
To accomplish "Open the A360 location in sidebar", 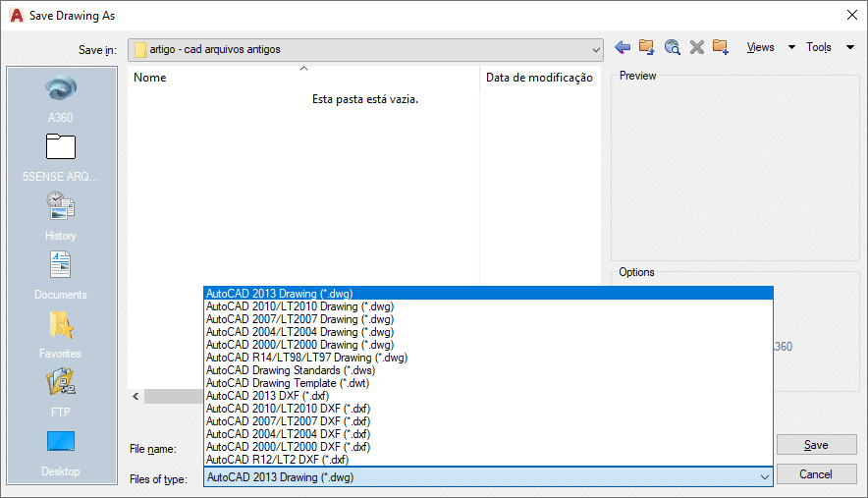I will [x=60, y=98].
